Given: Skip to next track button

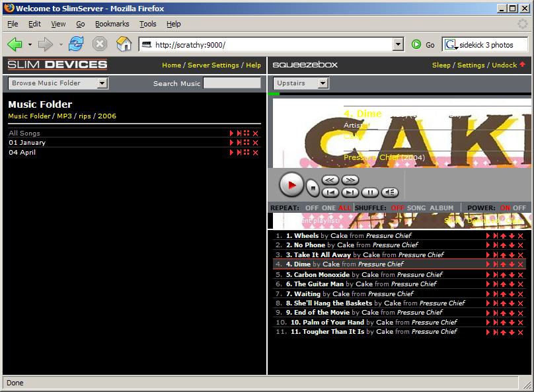Looking at the screenshot, I should [350, 192].
